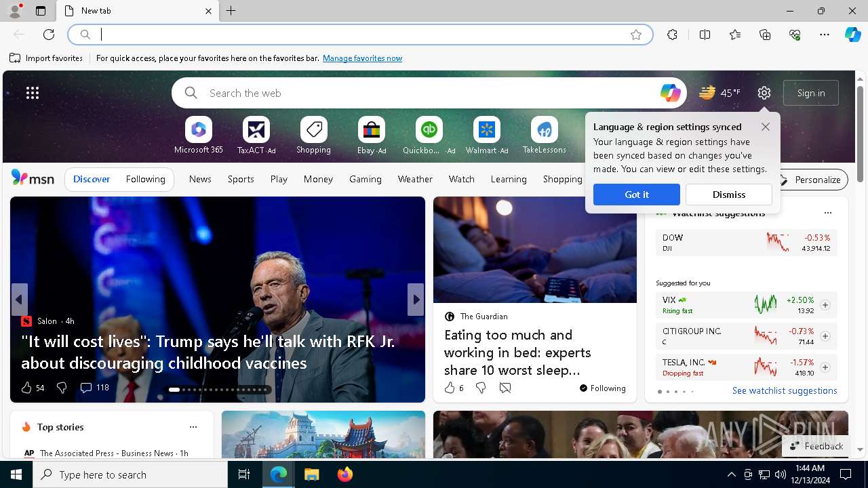Dislike the Guardian sleep article
The height and width of the screenshot is (488, 868).
pyautogui.click(x=481, y=388)
